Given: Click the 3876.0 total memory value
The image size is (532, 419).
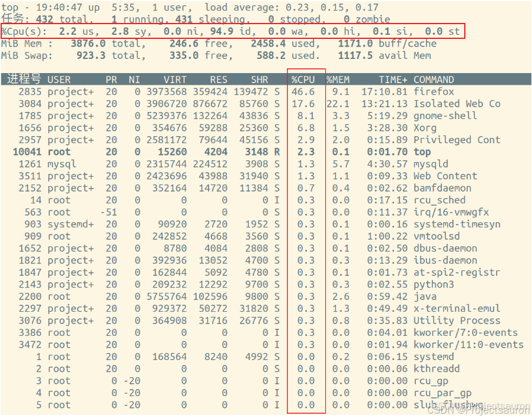Looking at the screenshot, I should tap(88, 44).
